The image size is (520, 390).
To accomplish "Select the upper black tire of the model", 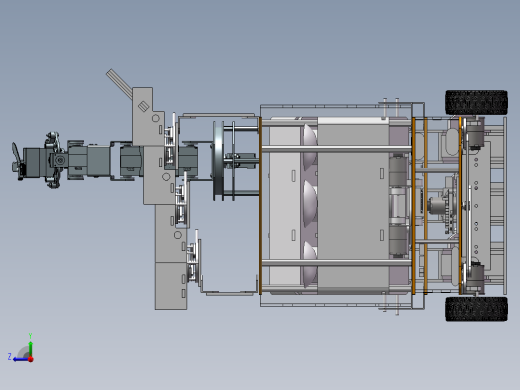I will pyautogui.click(x=476, y=102).
